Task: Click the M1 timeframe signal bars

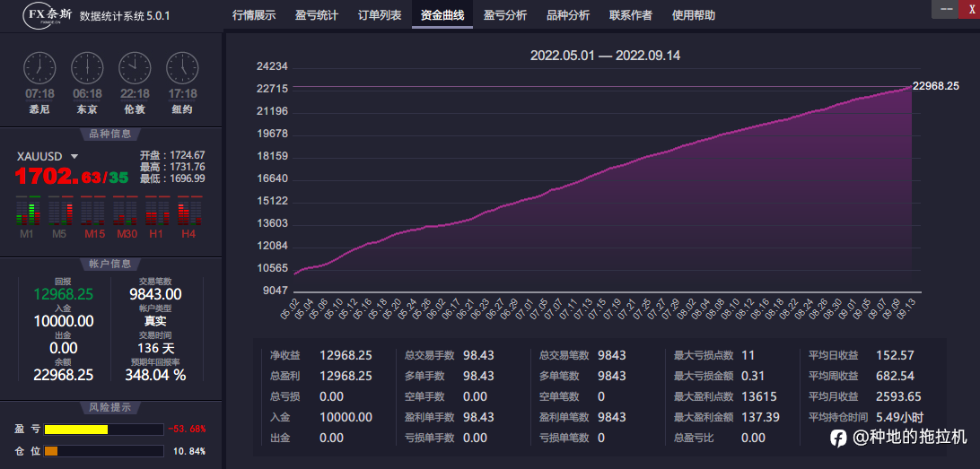Action: click(27, 211)
